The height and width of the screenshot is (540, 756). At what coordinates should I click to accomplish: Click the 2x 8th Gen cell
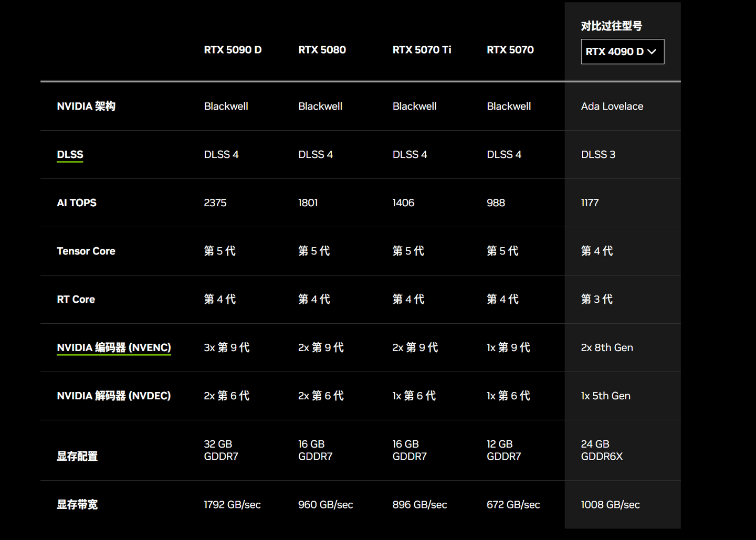click(x=607, y=347)
